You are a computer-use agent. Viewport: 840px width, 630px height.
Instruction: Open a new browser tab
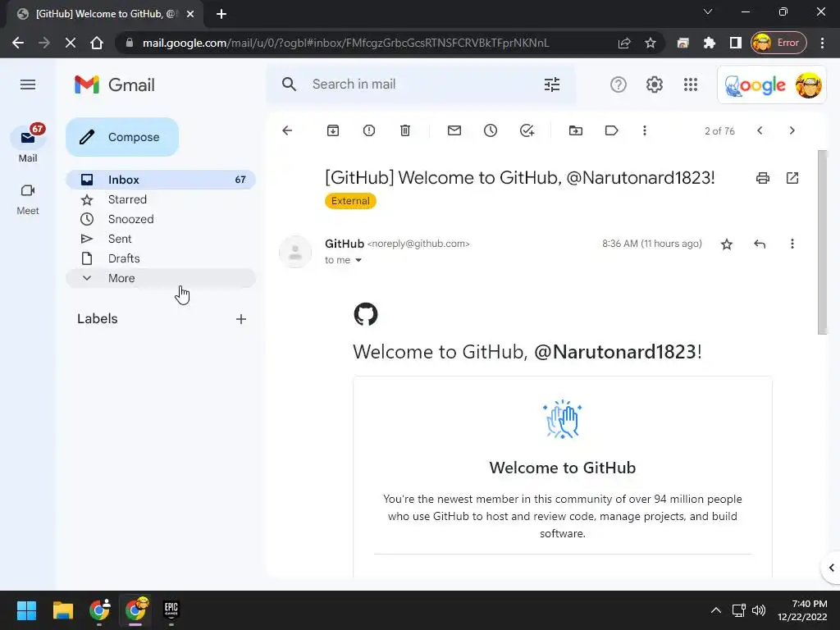(x=221, y=14)
